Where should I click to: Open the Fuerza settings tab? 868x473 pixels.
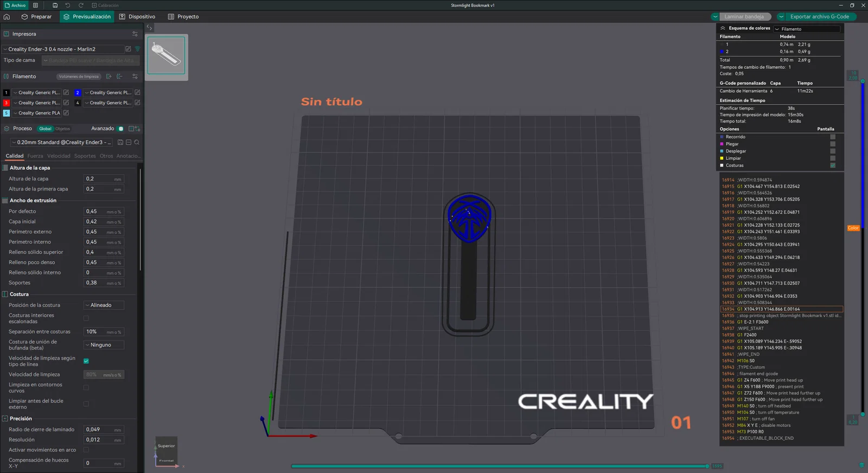point(35,156)
